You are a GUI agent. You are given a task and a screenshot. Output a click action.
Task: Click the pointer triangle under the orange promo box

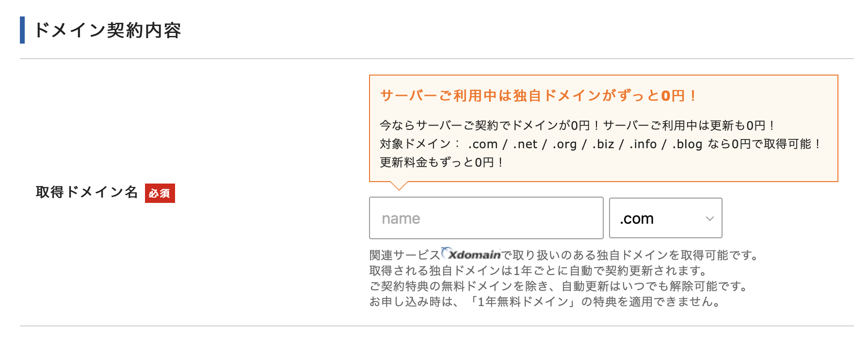[399, 186]
